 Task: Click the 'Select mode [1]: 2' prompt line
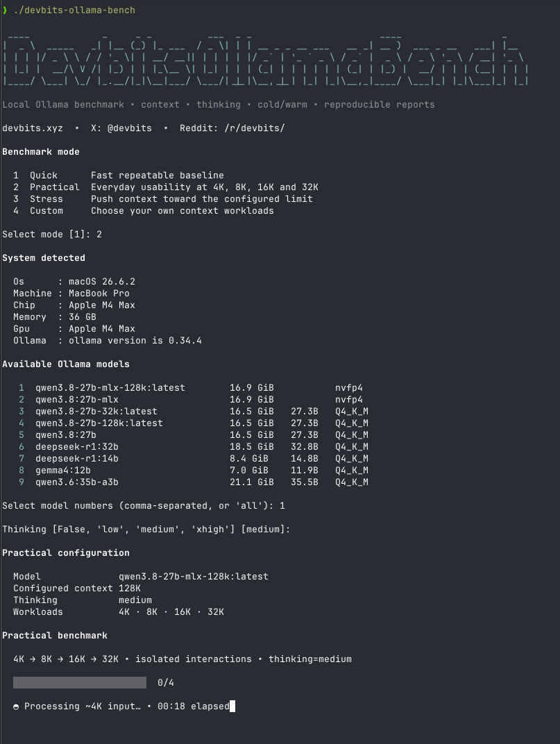[x=52, y=235]
